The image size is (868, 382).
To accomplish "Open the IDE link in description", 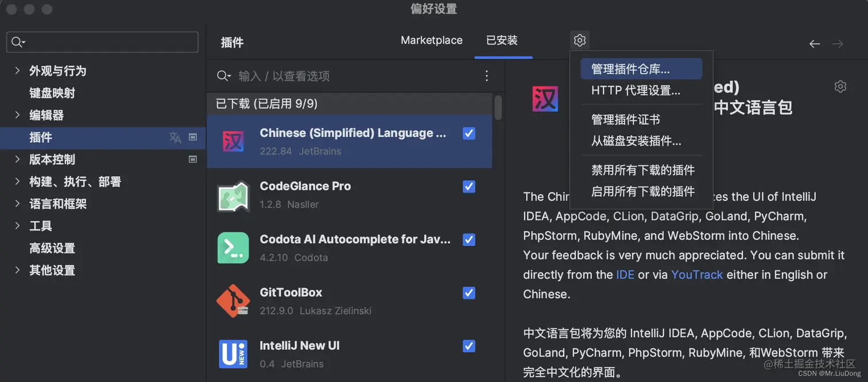I will [x=625, y=275].
